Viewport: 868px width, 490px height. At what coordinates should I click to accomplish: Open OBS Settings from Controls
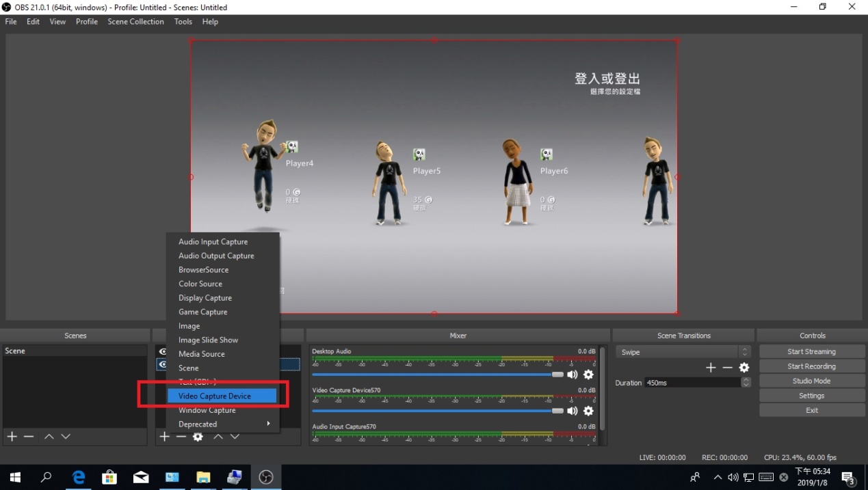(811, 396)
